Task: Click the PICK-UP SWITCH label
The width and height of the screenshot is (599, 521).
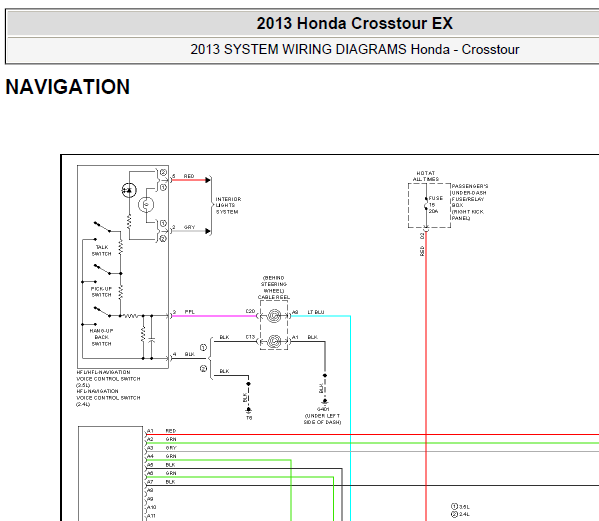Action: click(101, 292)
